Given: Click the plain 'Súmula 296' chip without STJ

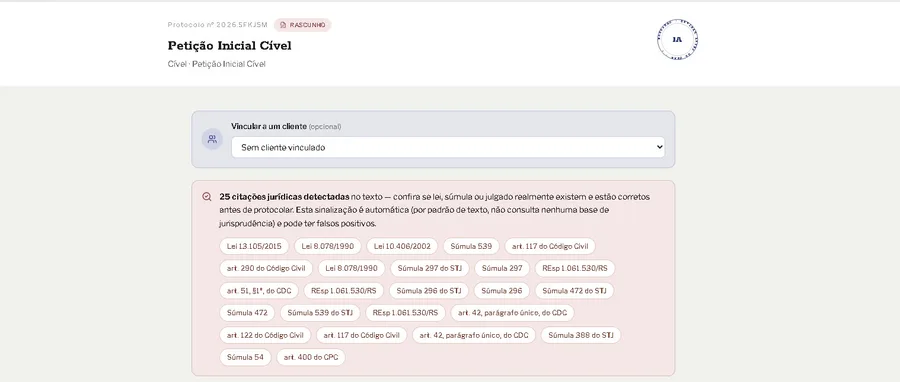Looking at the screenshot, I should click(x=502, y=291).
